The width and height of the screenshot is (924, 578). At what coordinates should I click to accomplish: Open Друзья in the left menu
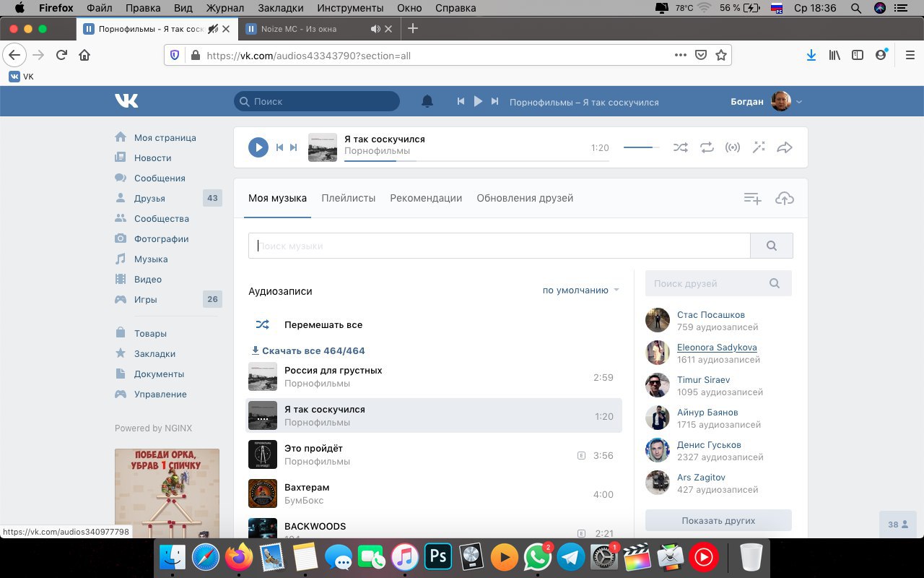[149, 198]
